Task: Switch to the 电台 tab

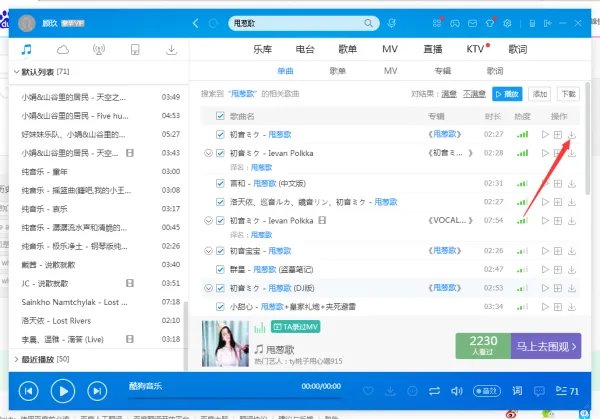Action: [x=305, y=49]
